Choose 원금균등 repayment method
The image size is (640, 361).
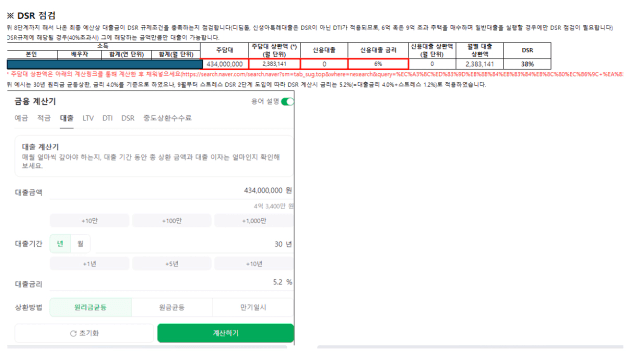pos(172,307)
